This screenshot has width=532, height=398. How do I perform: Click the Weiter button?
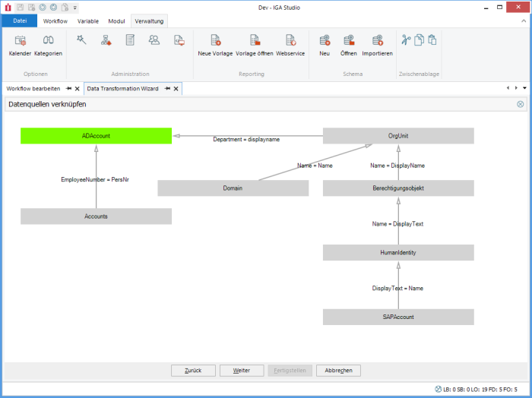tap(242, 371)
